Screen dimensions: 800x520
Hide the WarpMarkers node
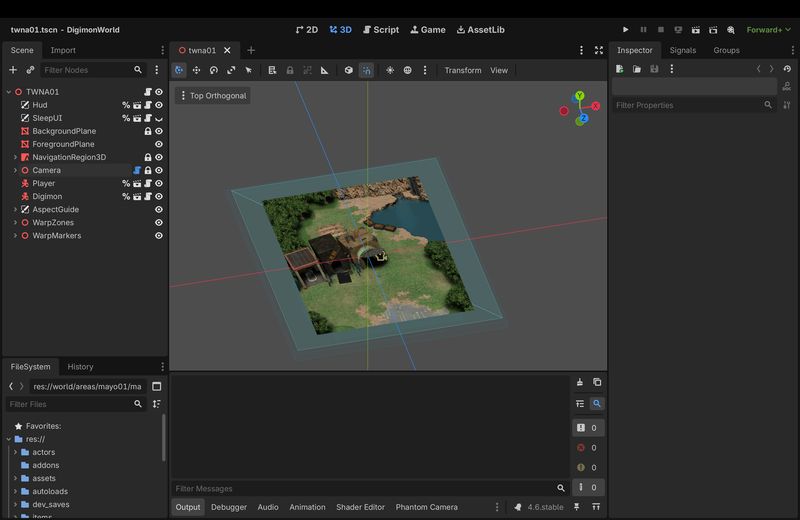coord(159,236)
